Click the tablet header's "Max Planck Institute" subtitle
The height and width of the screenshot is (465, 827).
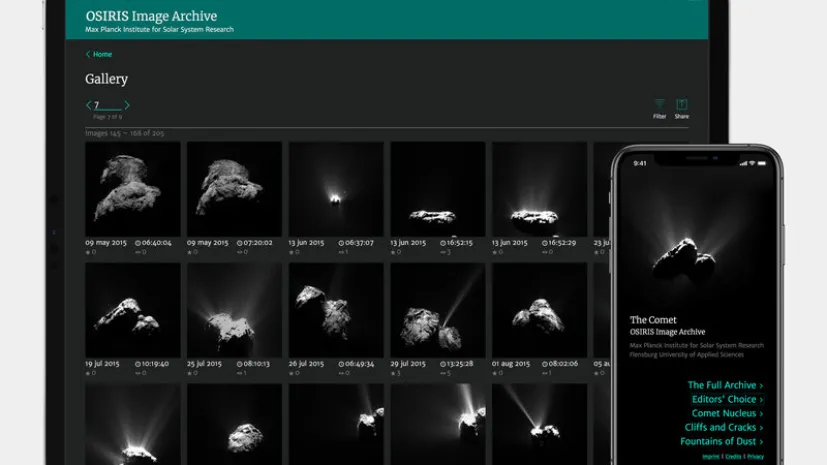tap(159, 30)
